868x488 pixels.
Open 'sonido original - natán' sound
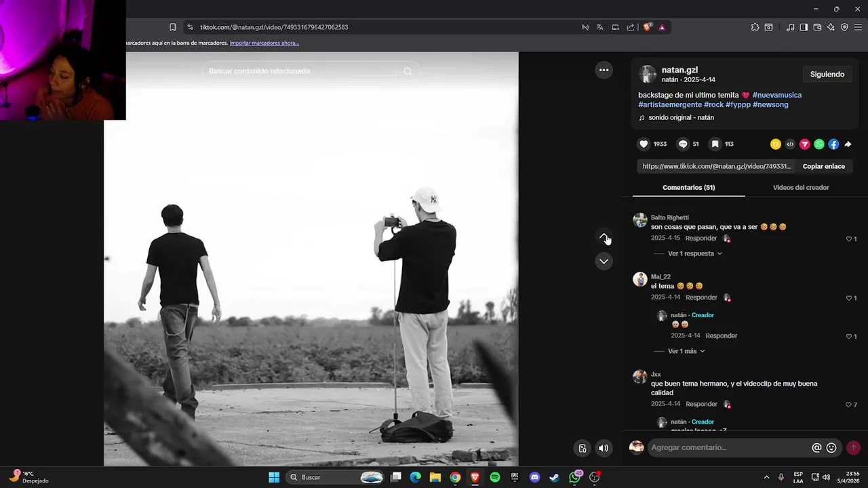tap(681, 117)
